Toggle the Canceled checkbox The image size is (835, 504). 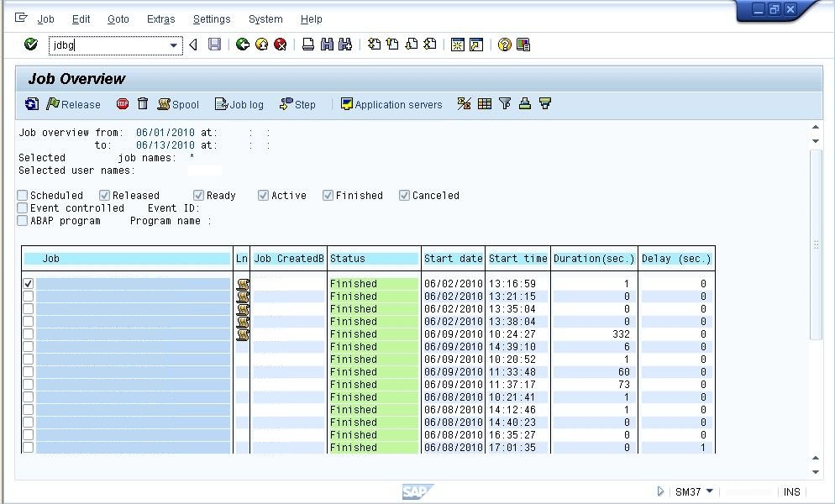click(404, 196)
